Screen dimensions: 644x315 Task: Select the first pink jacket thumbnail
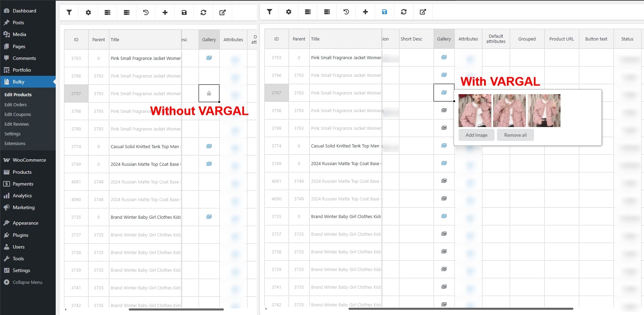tap(475, 110)
